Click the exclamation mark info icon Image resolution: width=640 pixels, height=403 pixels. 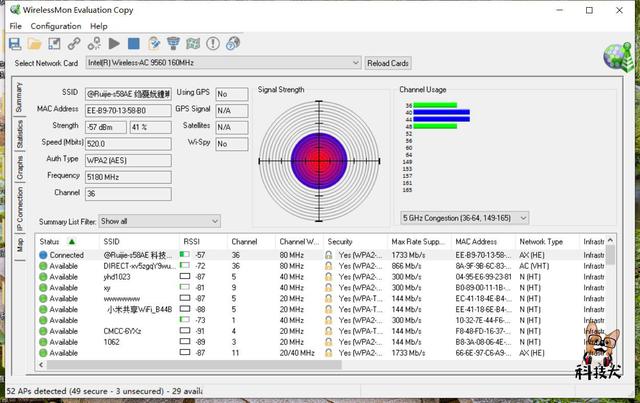pos(212,44)
